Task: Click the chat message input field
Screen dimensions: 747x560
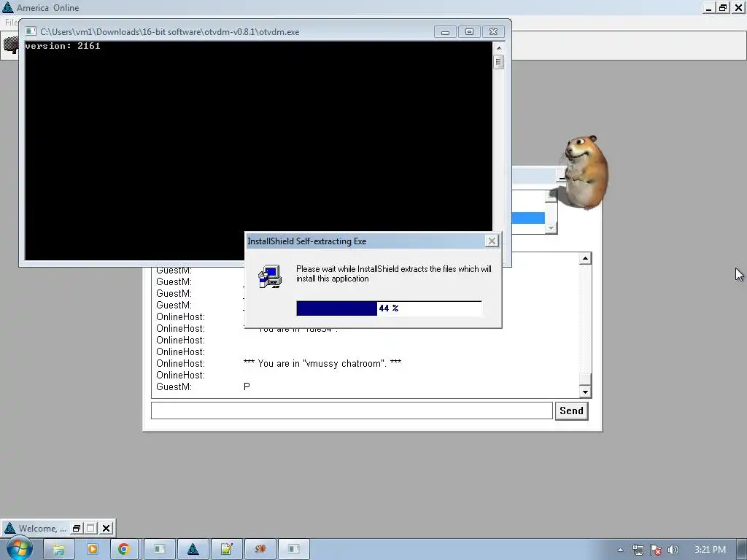Action: coord(352,411)
